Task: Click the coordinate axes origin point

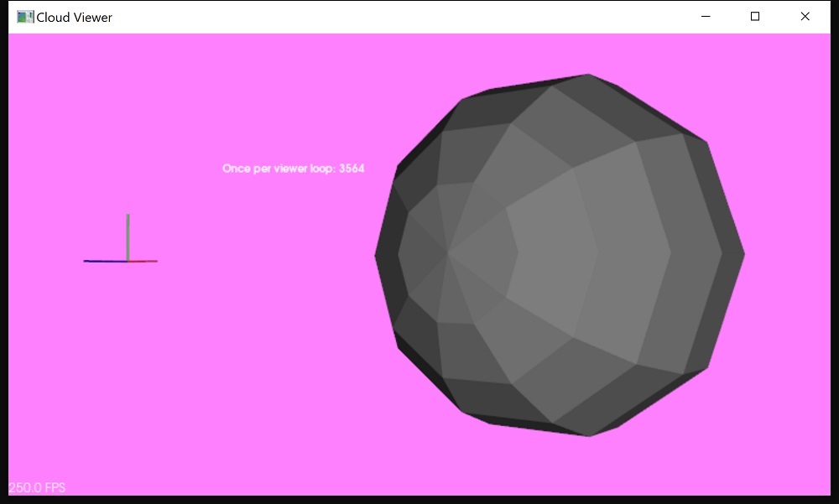Action: tap(128, 259)
